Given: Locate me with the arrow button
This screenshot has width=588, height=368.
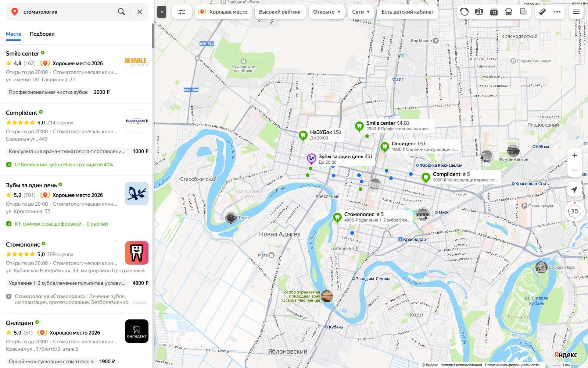Looking at the screenshot, I should tap(575, 190).
